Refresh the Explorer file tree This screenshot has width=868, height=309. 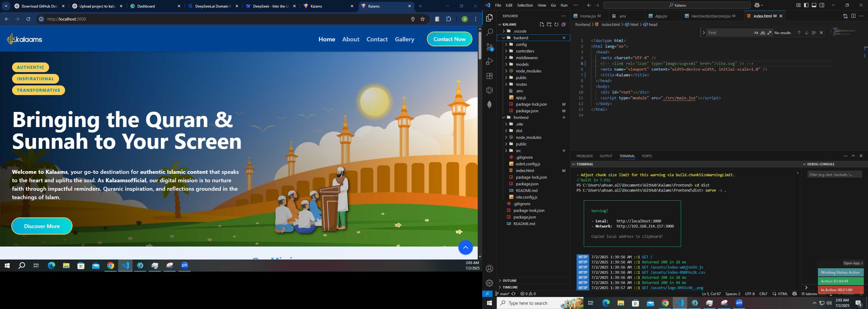click(x=556, y=24)
